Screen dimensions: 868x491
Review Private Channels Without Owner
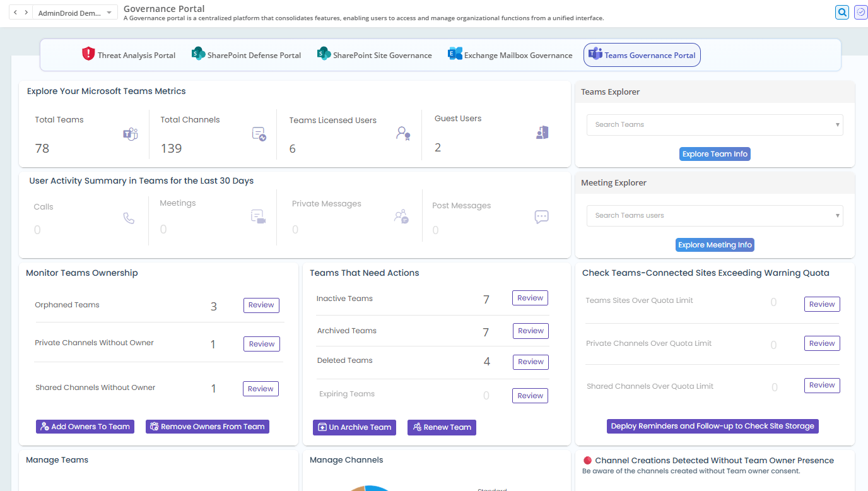pos(261,344)
